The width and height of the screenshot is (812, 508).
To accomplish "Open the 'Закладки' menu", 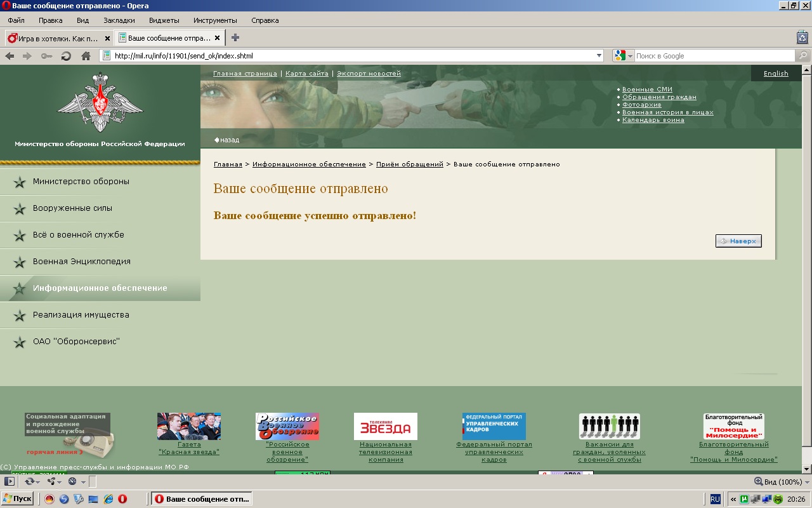I will click(119, 20).
